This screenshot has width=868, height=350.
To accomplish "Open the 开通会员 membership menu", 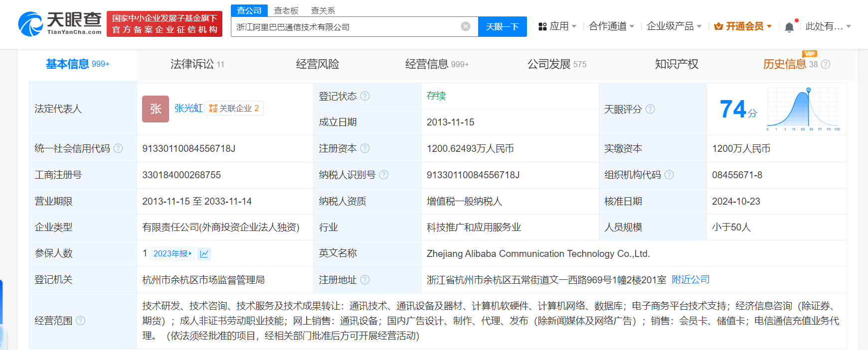I will point(743,26).
